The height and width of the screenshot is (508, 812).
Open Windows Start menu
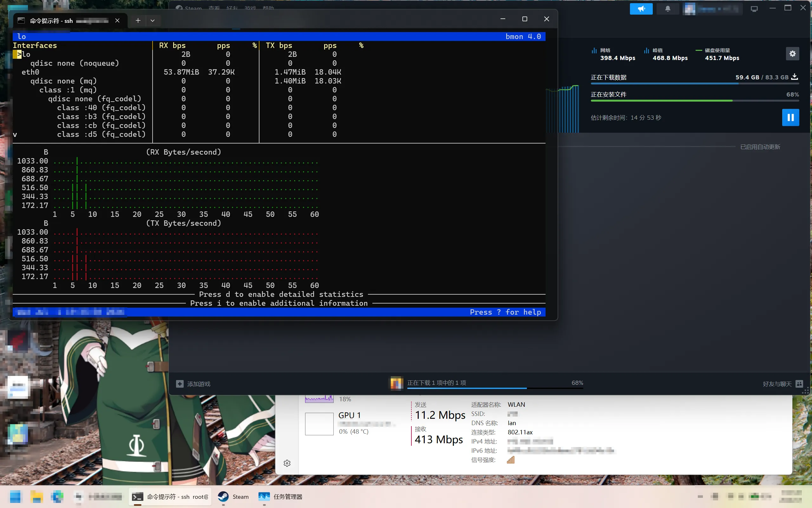pos(16,497)
